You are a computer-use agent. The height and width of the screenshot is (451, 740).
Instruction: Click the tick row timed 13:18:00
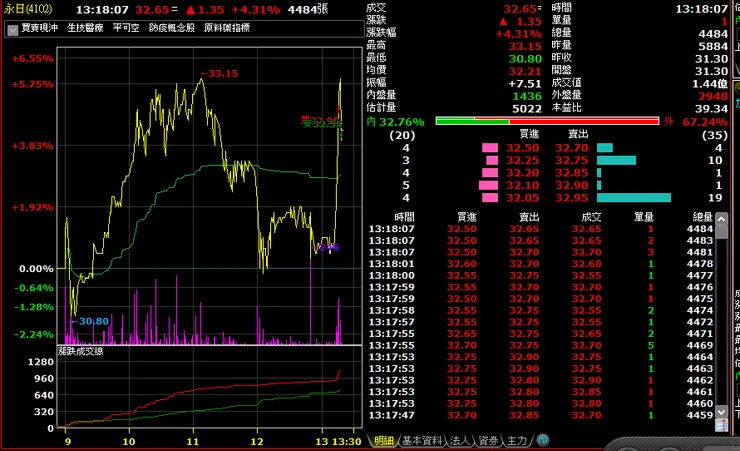click(x=541, y=276)
